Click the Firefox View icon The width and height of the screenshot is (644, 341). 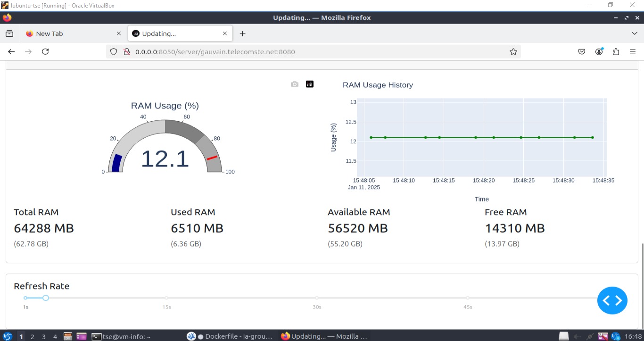[x=10, y=33]
